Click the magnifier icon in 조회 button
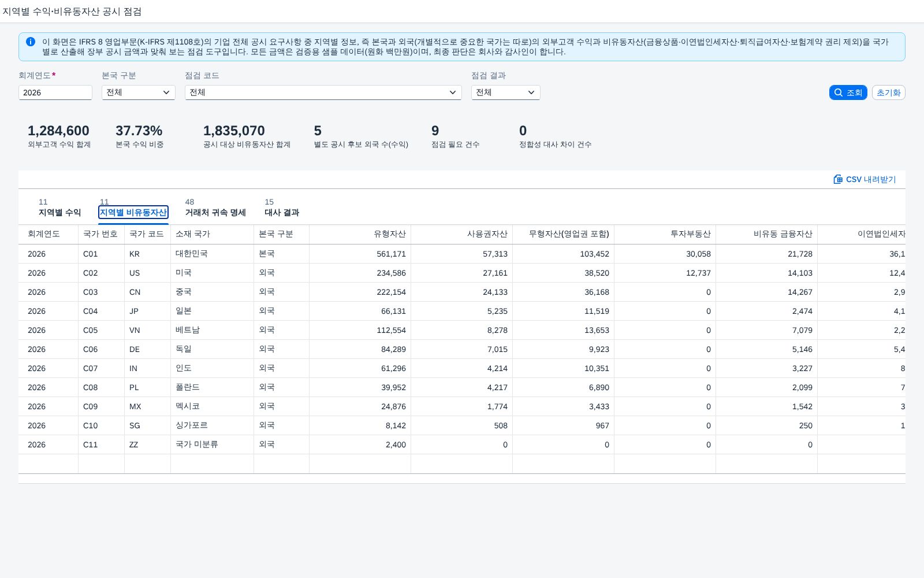This screenshot has width=924, height=578. (839, 92)
